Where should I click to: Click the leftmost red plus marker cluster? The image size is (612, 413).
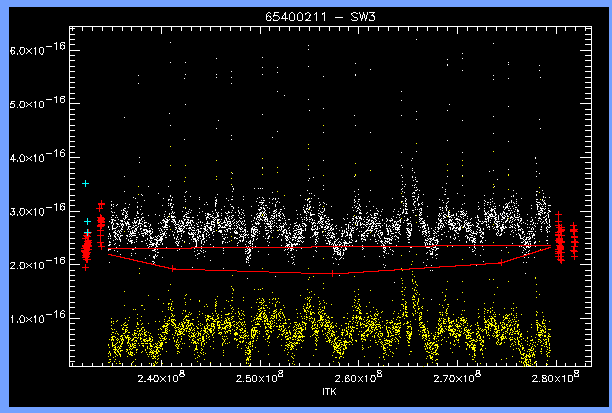(86, 244)
